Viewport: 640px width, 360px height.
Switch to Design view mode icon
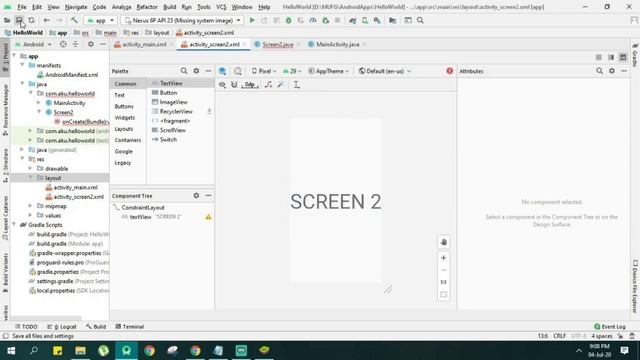tap(623, 58)
